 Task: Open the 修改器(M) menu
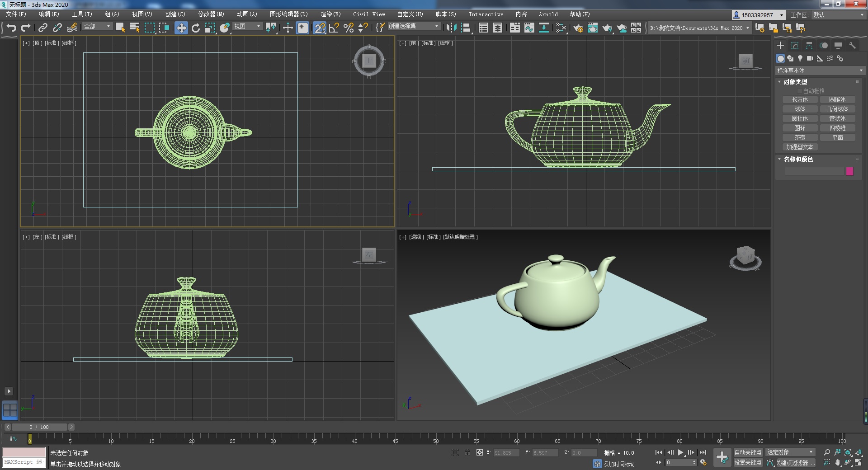(211, 14)
